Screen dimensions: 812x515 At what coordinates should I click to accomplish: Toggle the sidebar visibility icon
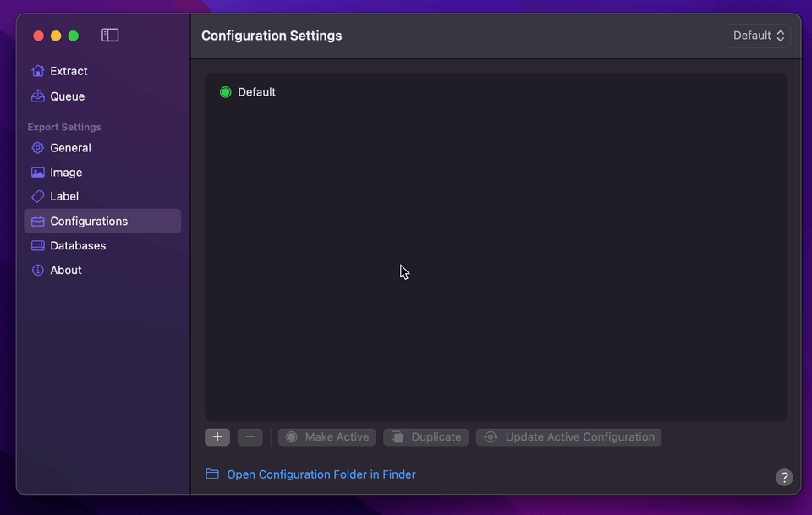click(x=110, y=36)
